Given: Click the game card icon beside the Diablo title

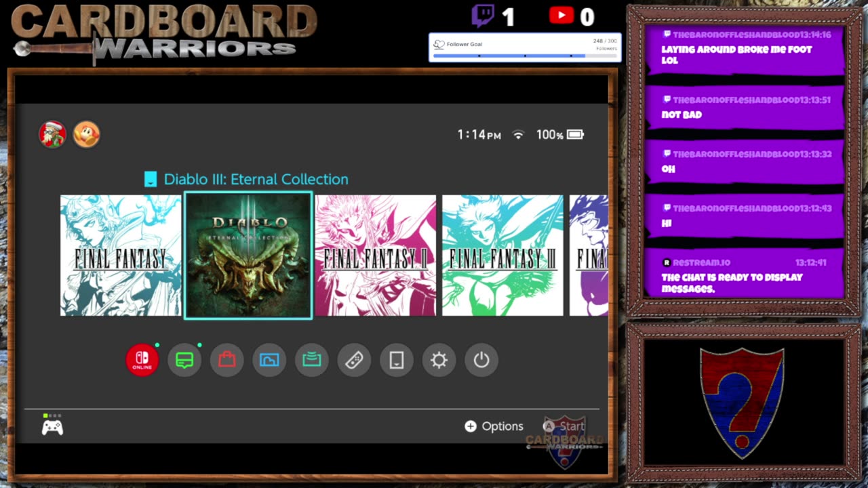Looking at the screenshot, I should click(x=151, y=180).
